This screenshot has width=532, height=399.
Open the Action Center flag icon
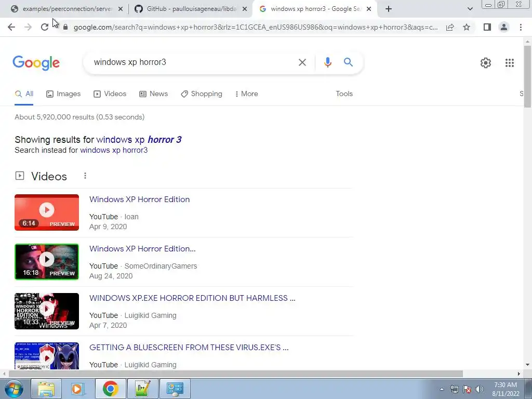point(467,389)
